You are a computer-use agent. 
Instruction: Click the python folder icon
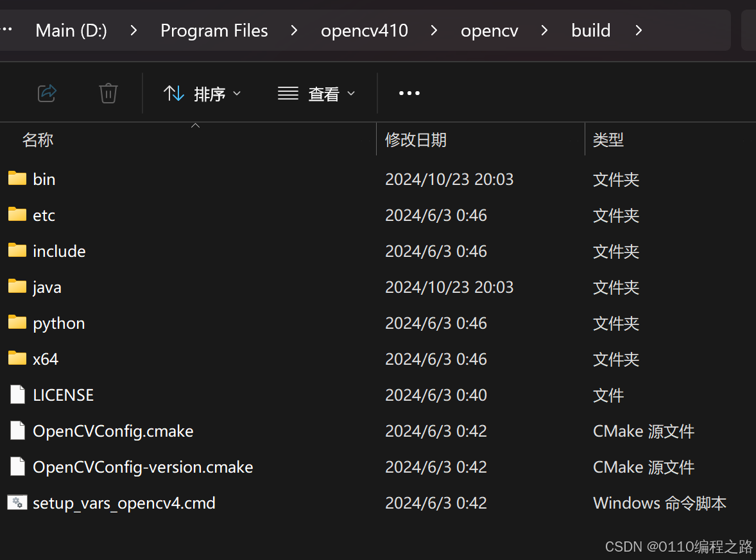tap(17, 322)
